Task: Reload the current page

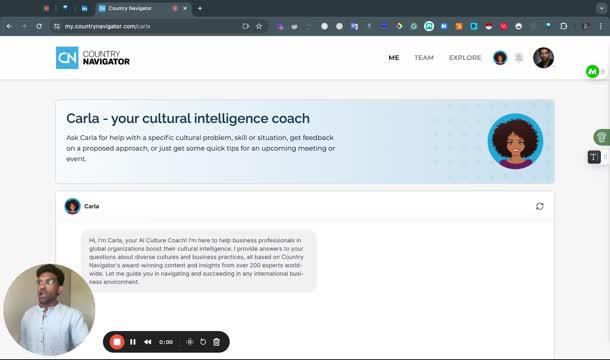Action: click(x=39, y=26)
